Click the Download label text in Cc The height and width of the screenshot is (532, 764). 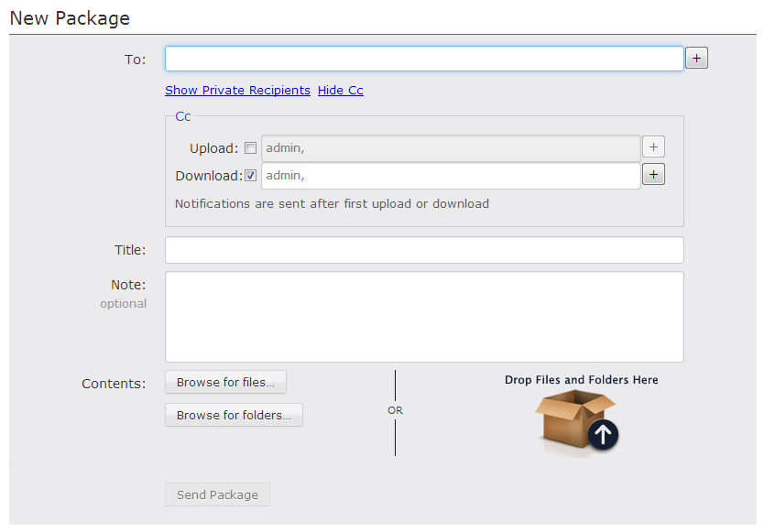point(209,176)
